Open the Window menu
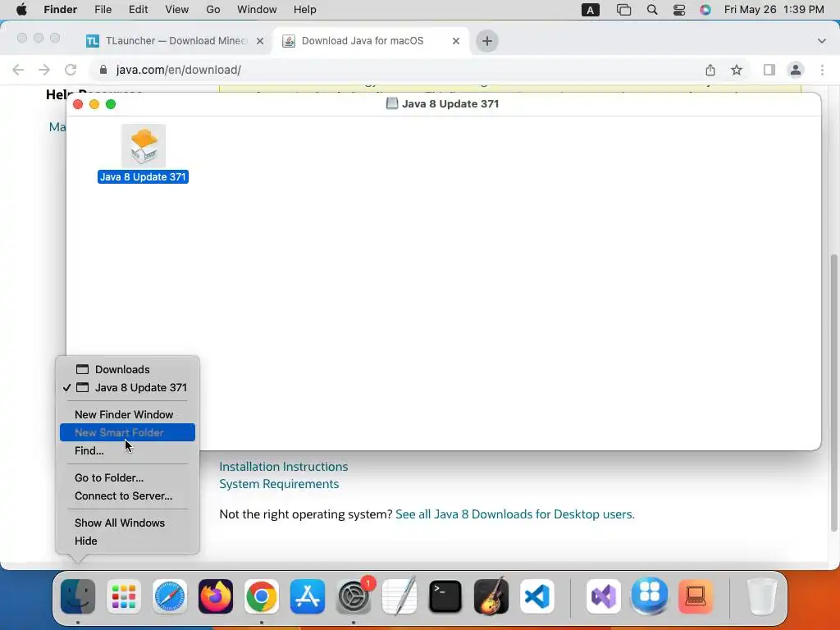The width and height of the screenshot is (840, 630). pyautogui.click(x=257, y=10)
